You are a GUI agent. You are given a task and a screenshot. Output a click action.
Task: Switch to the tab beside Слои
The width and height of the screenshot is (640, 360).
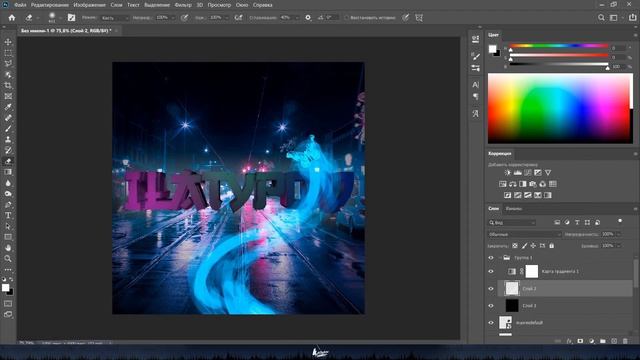click(513, 209)
